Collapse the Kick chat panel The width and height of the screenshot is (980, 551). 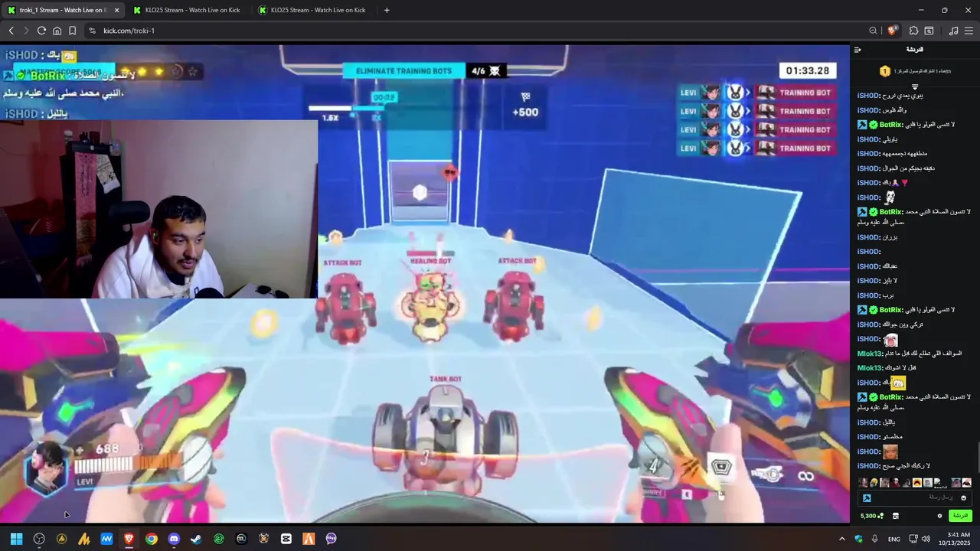[x=857, y=50]
